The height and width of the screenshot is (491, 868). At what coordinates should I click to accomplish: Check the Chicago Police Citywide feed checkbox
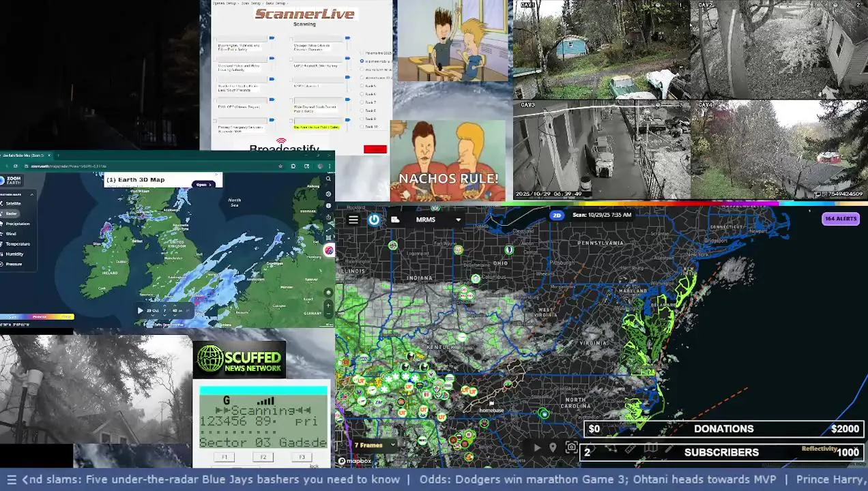(291, 40)
